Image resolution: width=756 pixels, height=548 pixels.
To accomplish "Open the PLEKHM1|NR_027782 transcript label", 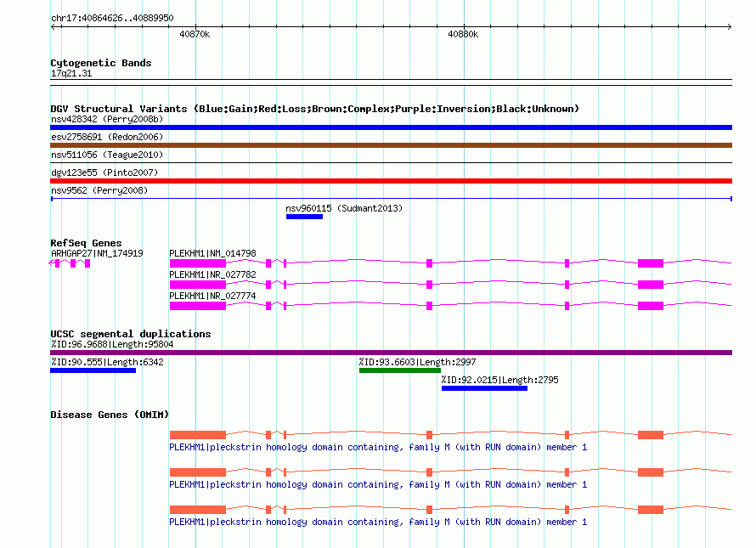I will coord(212,274).
